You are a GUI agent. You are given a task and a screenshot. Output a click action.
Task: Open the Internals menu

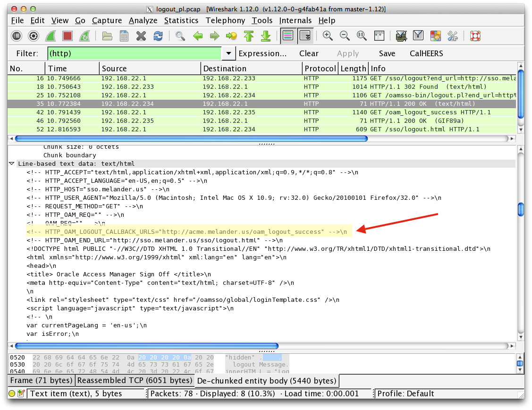(295, 20)
